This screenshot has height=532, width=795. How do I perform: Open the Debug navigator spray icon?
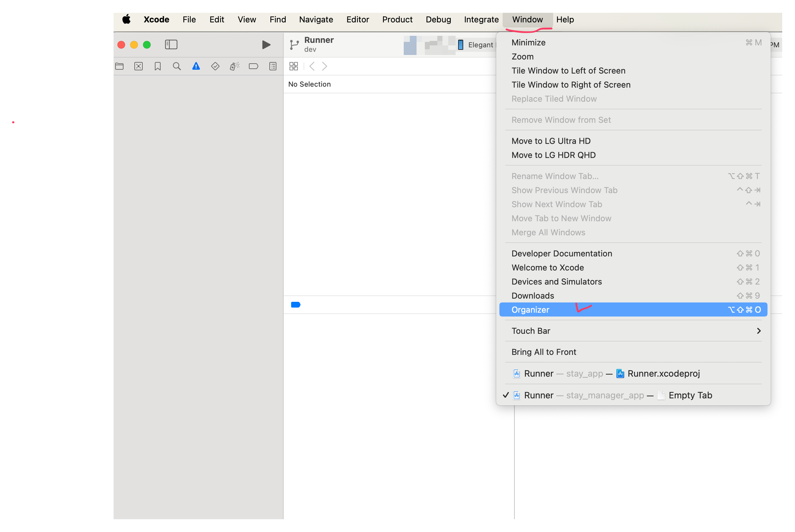coord(234,66)
